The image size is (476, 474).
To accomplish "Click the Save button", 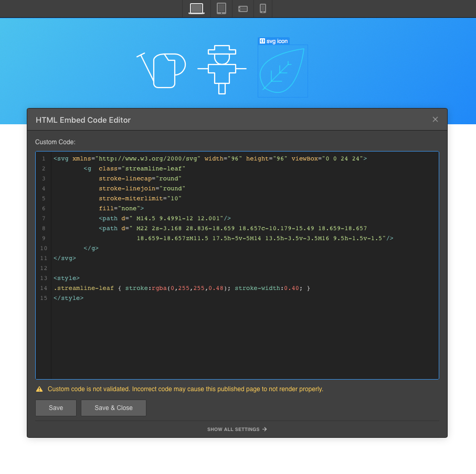I will click(x=56, y=407).
